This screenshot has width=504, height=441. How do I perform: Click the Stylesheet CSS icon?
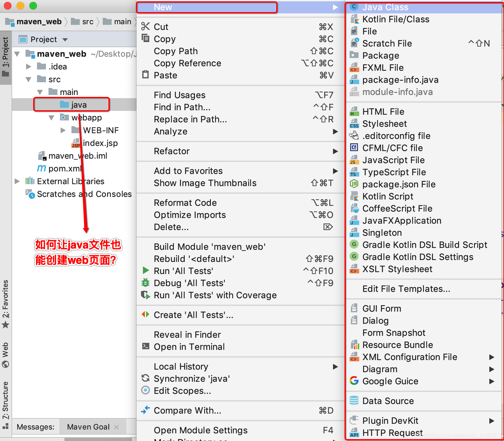354,123
